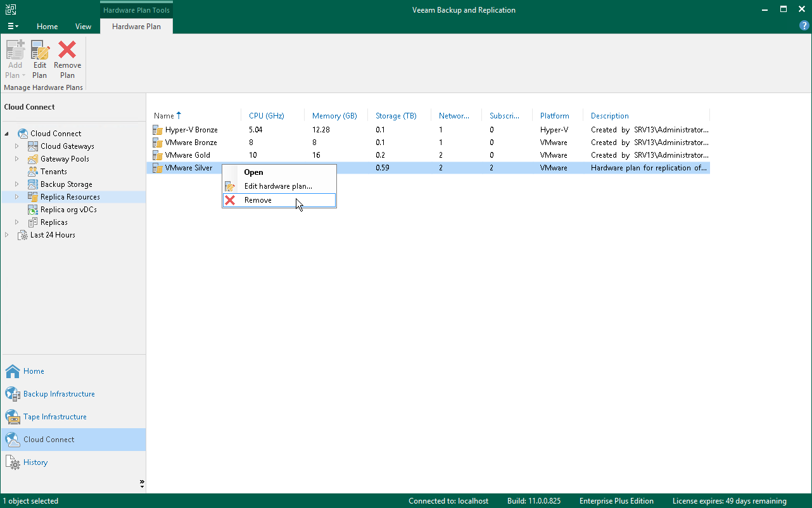Expand the Backup Storage tree node
Viewport: 812px width, 508px height.
point(17,184)
